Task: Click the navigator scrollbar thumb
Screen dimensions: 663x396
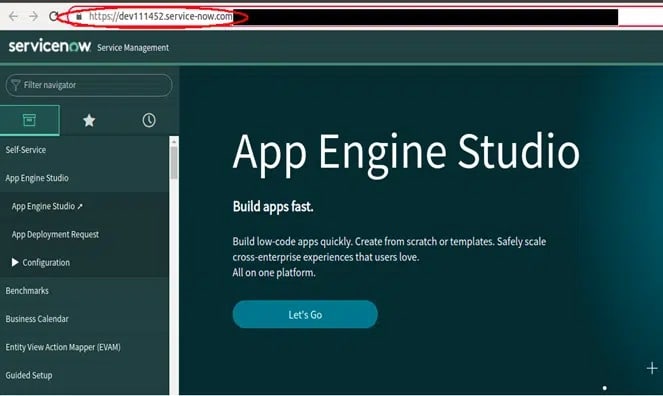Action: 174,163
